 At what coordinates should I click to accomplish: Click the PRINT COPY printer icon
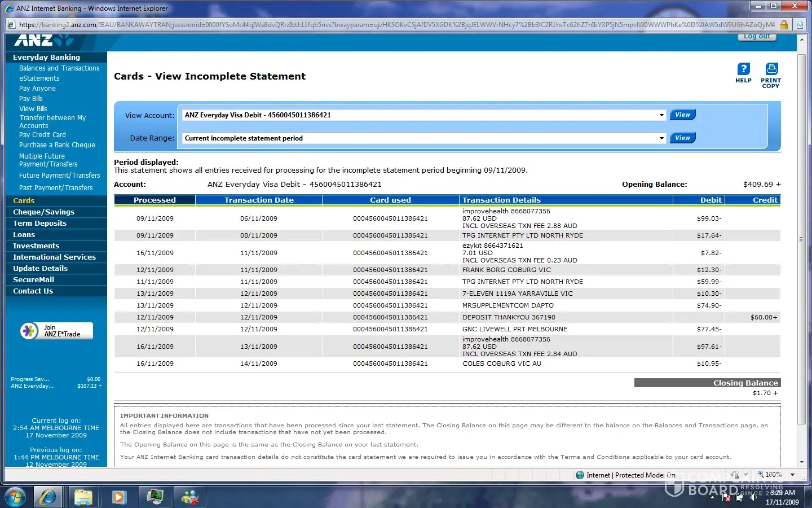pyautogui.click(x=771, y=69)
